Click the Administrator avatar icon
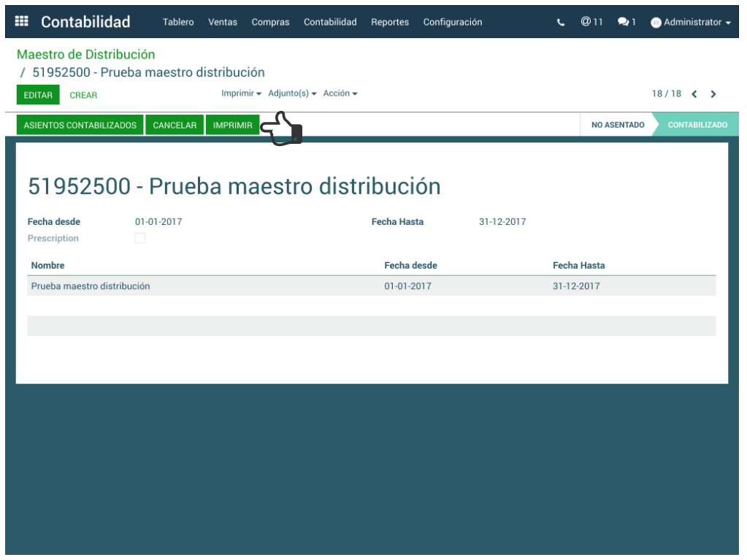 pos(656,23)
